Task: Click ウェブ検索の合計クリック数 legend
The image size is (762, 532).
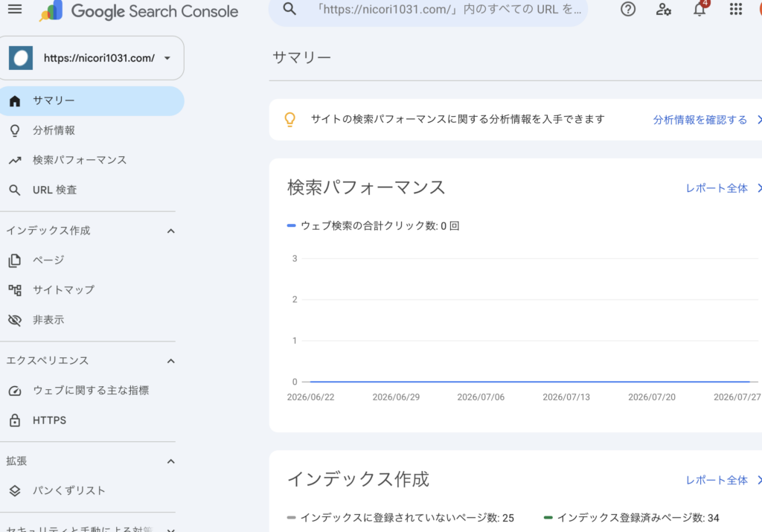Action: [374, 226]
